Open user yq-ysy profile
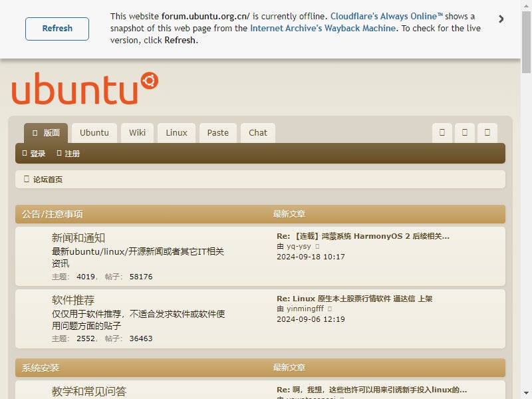 point(299,246)
